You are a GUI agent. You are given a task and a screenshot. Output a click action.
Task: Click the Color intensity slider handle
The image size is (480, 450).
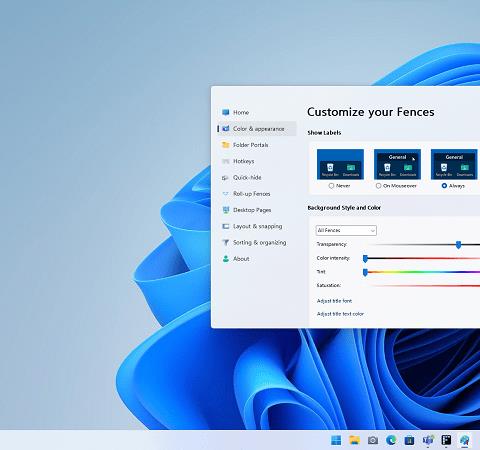365,258
